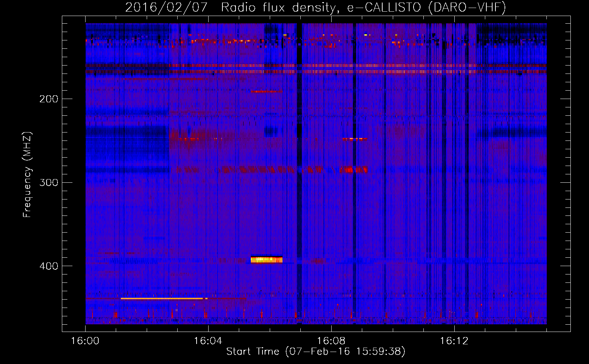This screenshot has height=364, width=589.
Task: Click the 'Frequency (MHZ)' axis label
Action: pos(27,174)
